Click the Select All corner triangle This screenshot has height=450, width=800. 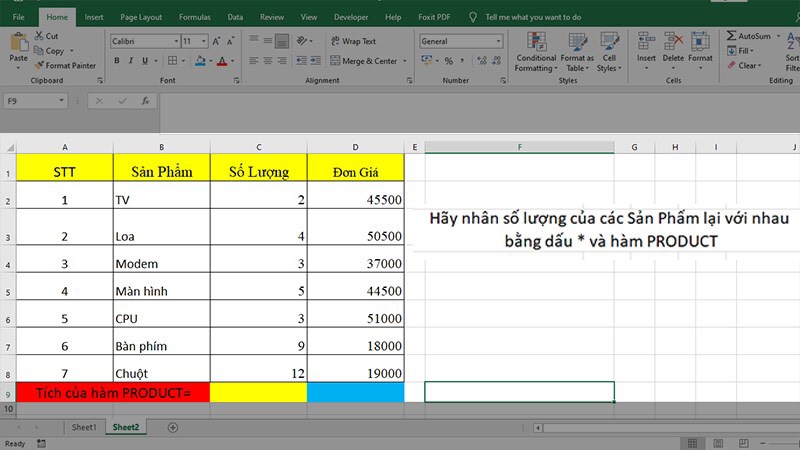pos(10,147)
